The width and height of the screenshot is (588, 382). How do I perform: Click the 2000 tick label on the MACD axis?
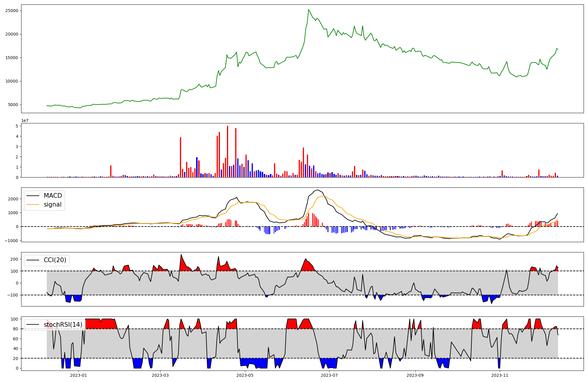click(x=13, y=199)
